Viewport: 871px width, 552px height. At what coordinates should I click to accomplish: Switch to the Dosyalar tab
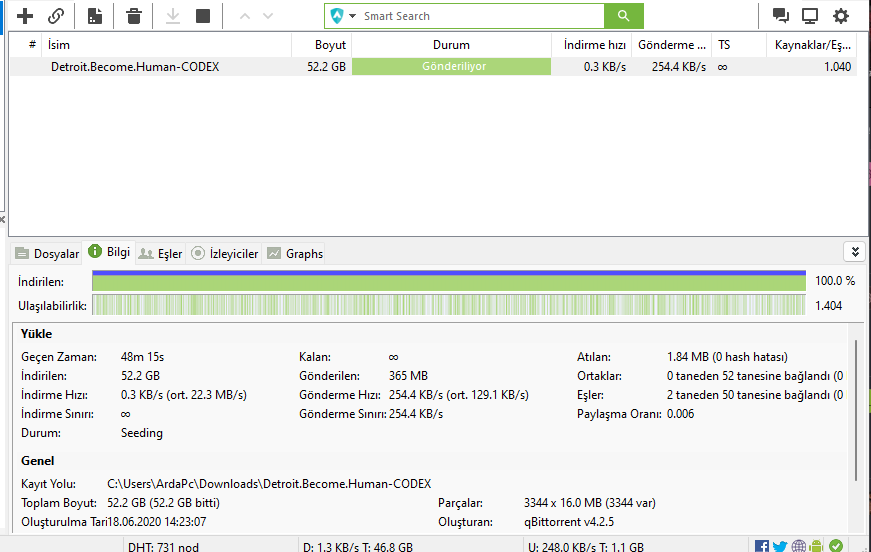tap(47, 254)
